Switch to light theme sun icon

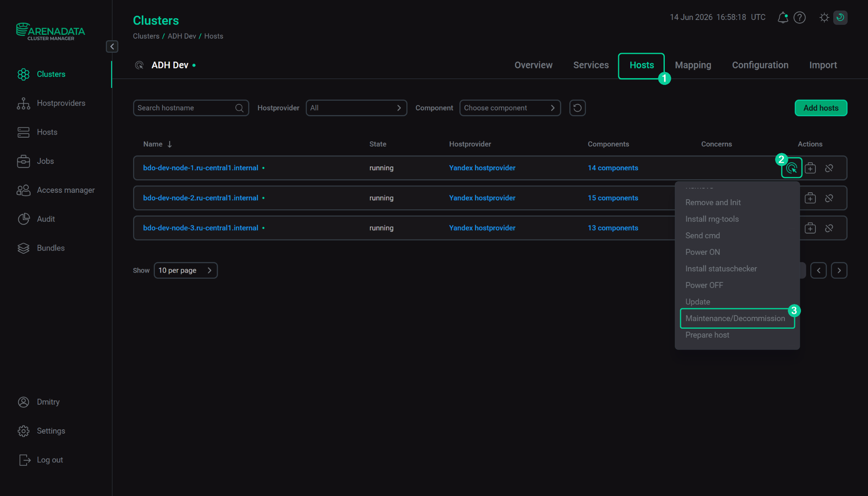pyautogui.click(x=824, y=17)
